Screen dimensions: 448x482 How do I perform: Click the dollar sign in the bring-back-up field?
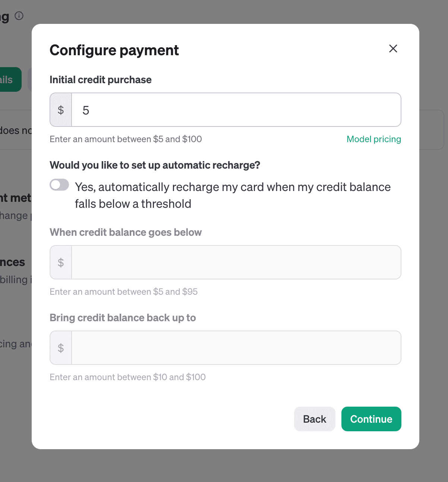tap(61, 348)
